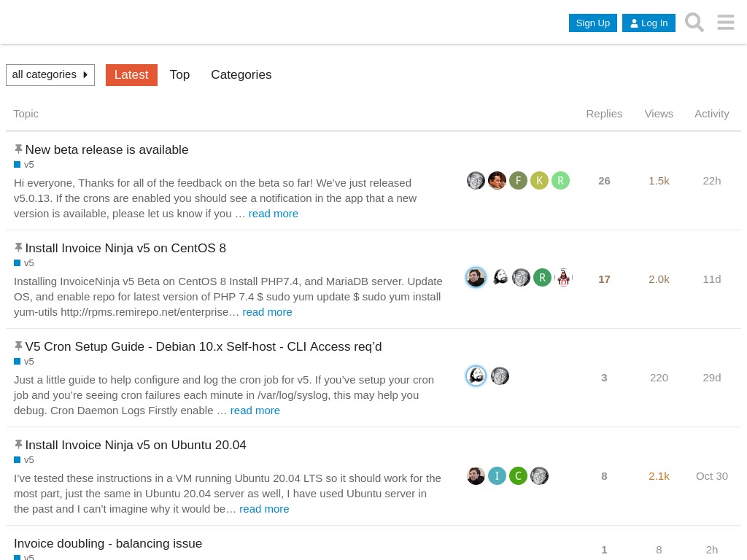Click read more on V5 Cron Setup excerpt
The image size is (747, 560).
point(255,411)
